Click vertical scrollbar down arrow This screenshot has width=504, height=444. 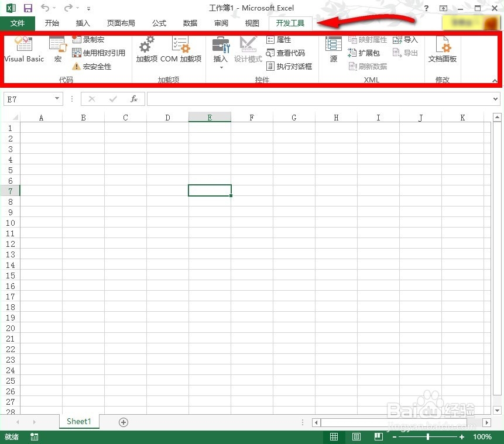(x=497, y=410)
